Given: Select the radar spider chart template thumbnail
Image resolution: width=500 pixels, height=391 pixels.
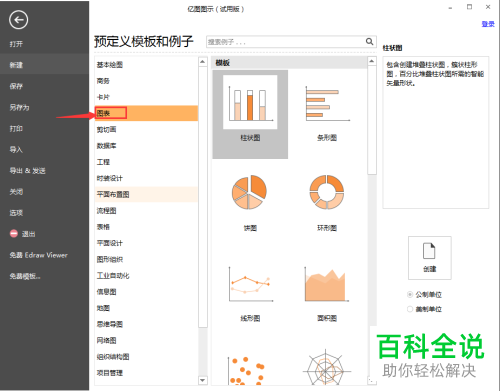Looking at the screenshot, I should [x=327, y=368].
